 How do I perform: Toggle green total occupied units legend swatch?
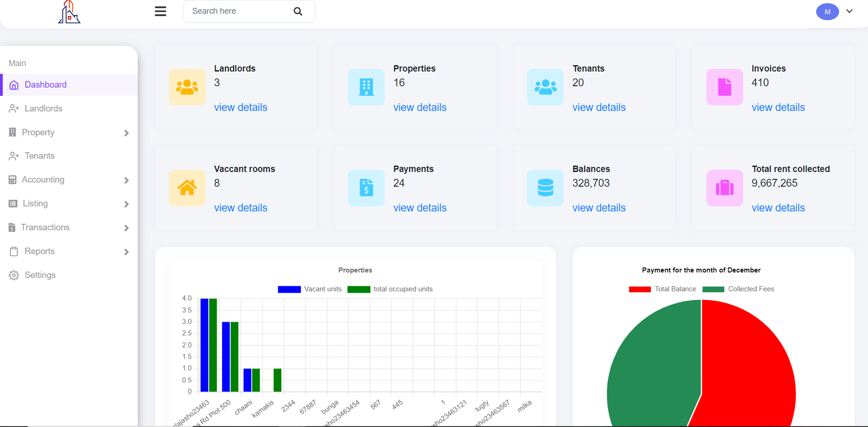(359, 289)
